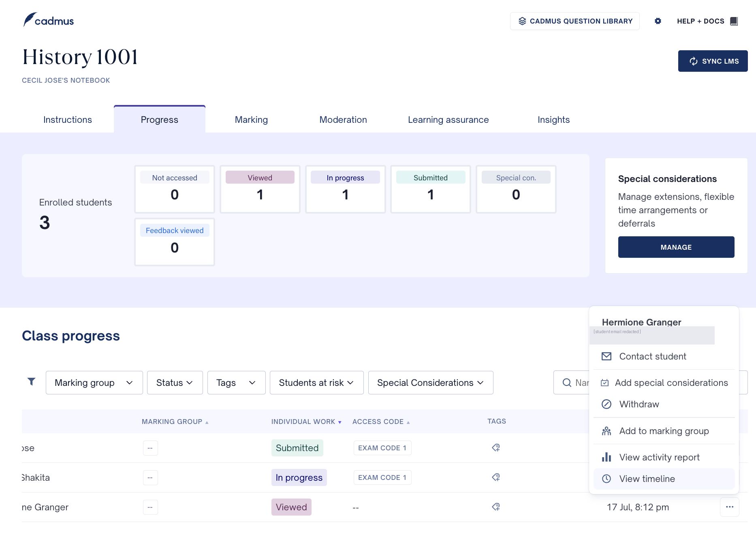
Task: Click the 17 Jul, 8:12 pm timestamp
Action: [x=638, y=507]
